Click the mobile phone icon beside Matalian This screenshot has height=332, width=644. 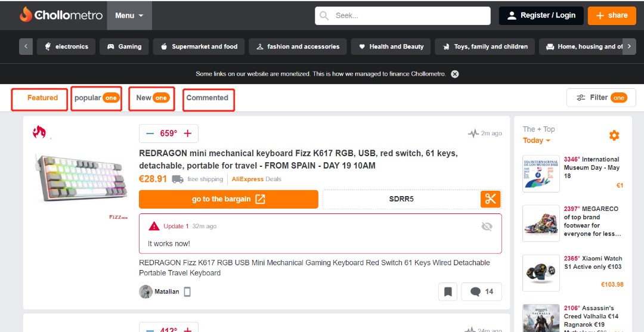187,292
